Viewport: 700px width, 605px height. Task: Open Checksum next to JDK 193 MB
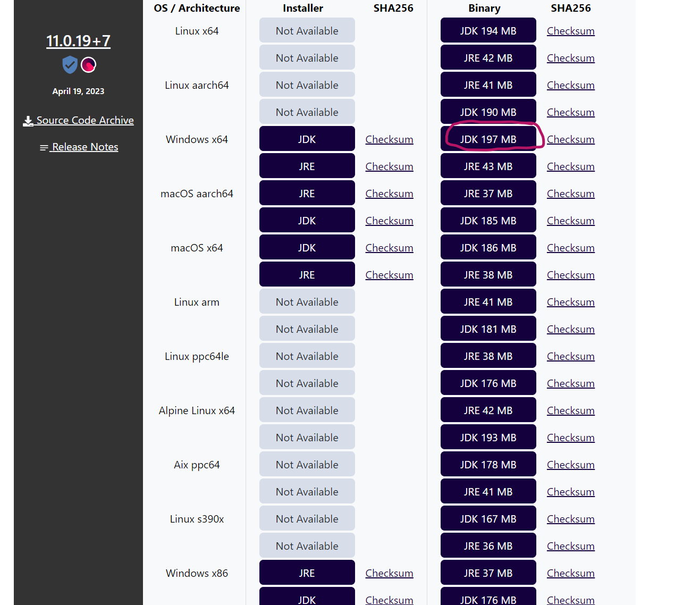coord(570,438)
